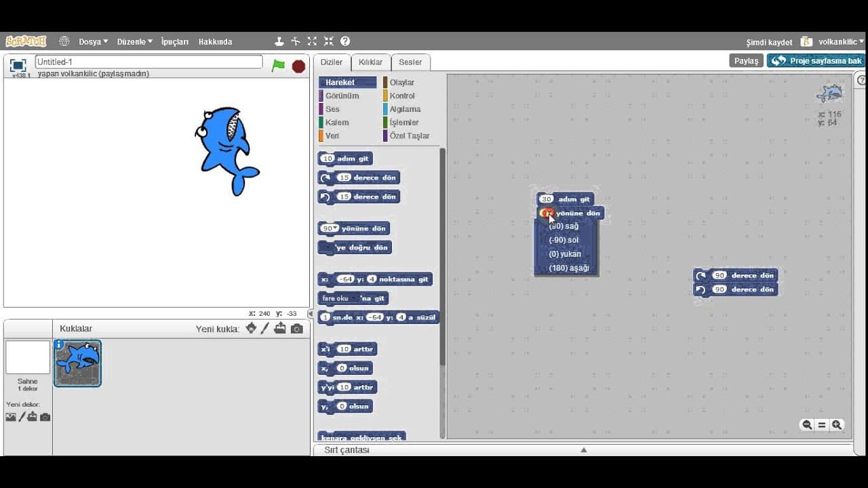
Task: Paint a new backdrop
Action: coord(22,417)
